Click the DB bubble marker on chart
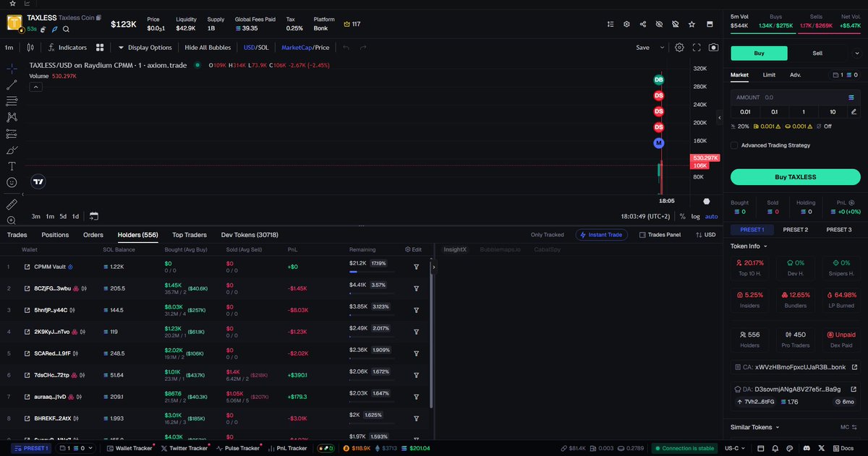This screenshot has height=456, width=868. [659, 79]
